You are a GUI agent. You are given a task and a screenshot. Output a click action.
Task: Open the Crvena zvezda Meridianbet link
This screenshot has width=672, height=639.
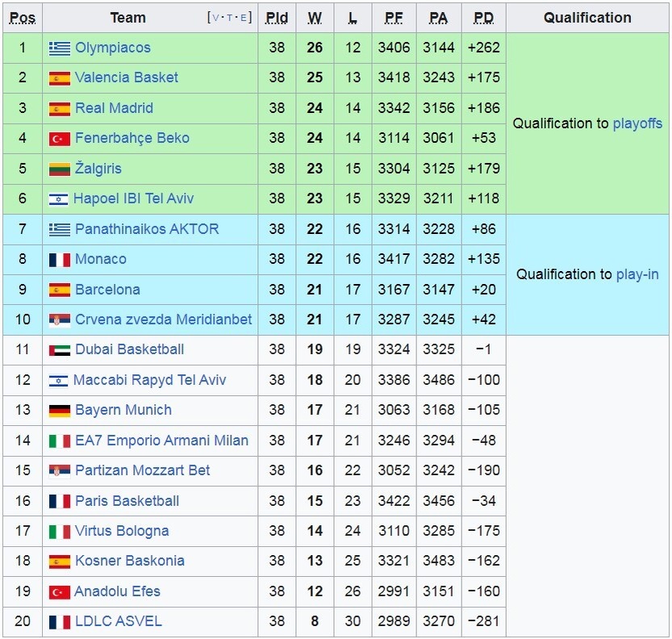(x=163, y=319)
